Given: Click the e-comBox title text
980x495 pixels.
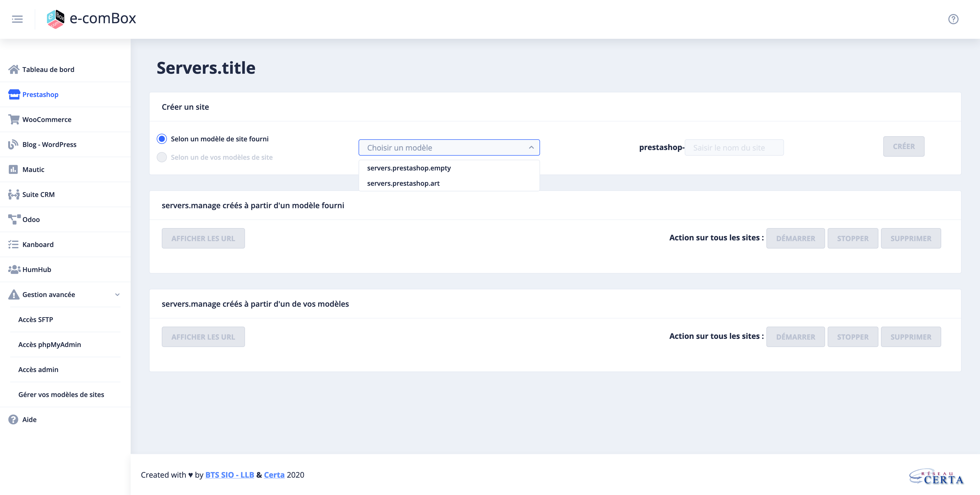Looking at the screenshot, I should point(103,18).
